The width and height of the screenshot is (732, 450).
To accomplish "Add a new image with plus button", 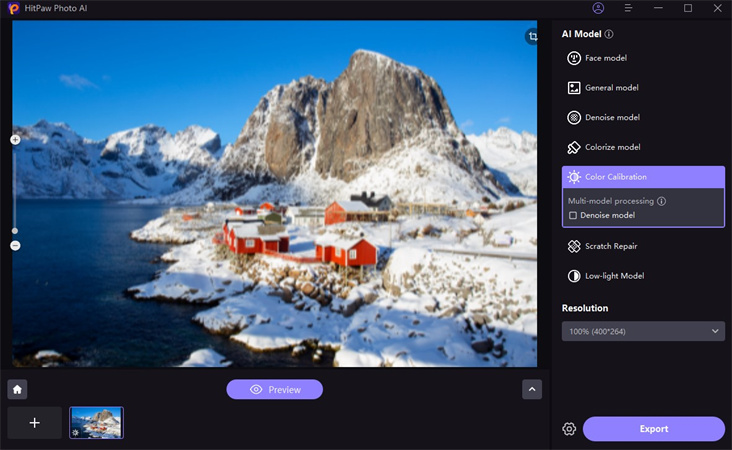I will click(35, 423).
